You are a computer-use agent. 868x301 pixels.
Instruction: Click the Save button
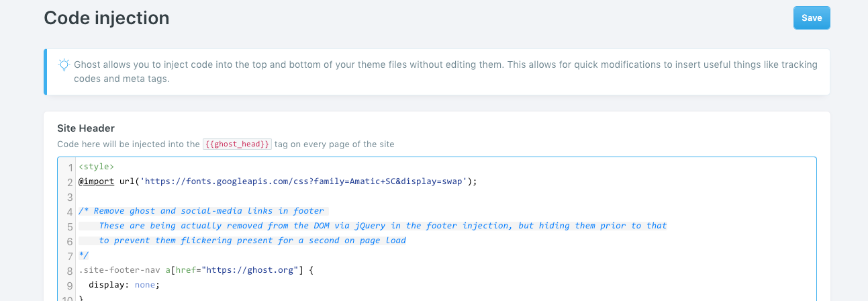click(x=812, y=18)
